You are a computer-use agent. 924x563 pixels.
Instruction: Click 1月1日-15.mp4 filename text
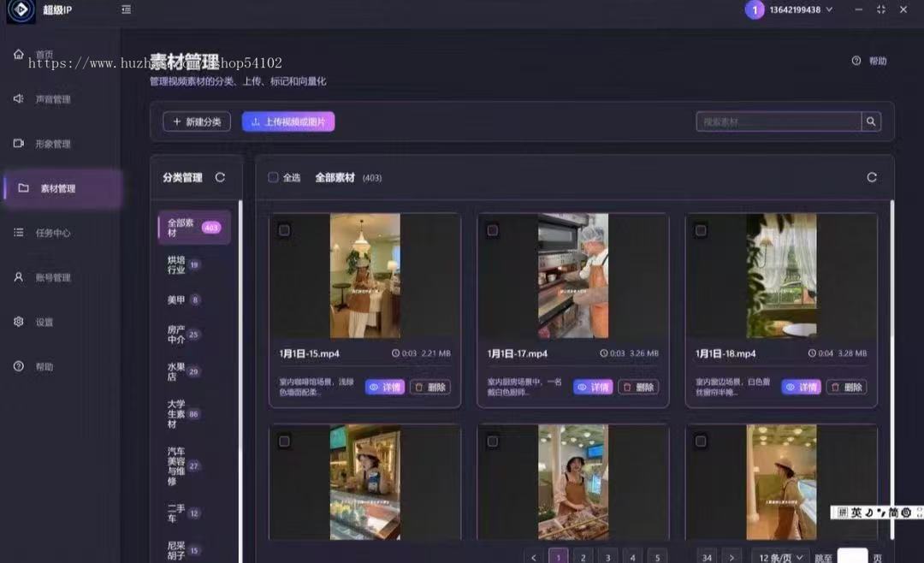click(310, 353)
